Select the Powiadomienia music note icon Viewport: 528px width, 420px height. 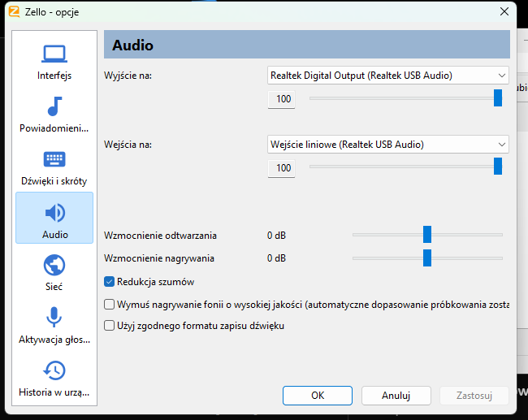(x=54, y=106)
